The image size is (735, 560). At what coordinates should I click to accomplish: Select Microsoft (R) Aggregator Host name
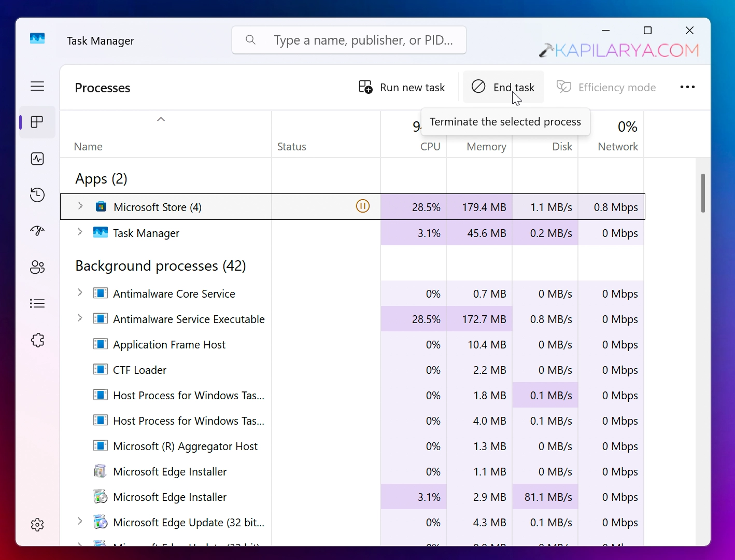pyautogui.click(x=185, y=446)
